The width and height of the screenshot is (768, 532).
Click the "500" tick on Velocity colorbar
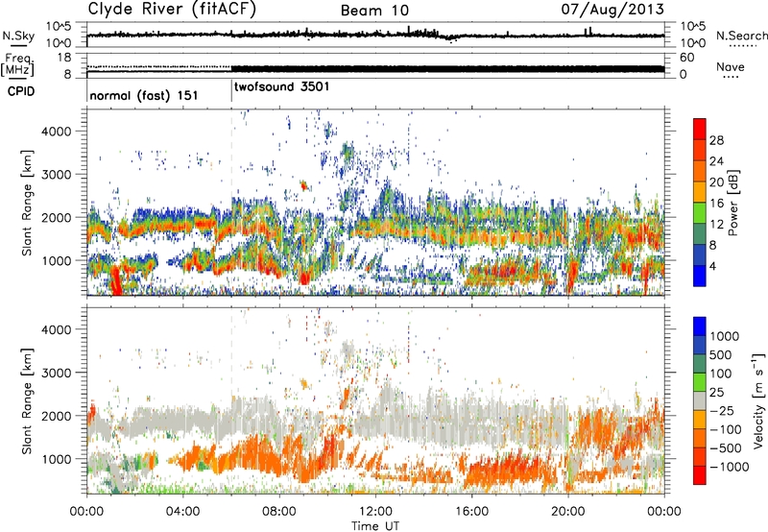click(722, 355)
